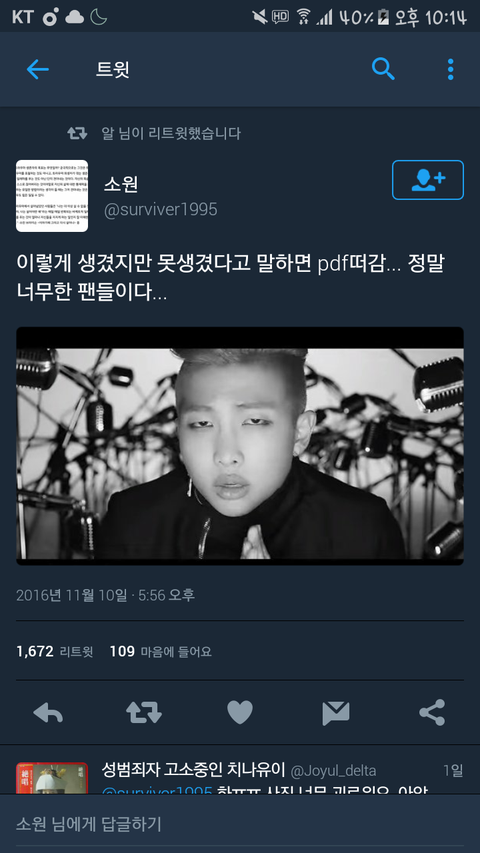
Task: Share the tweet with share icon
Action: [x=432, y=712]
